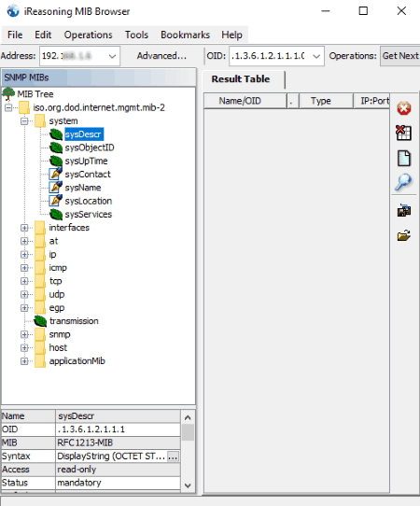The width and height of the screenshot is (420, 506).
Task: Click the folder icon beside snmp
Action: click(40, 334)
